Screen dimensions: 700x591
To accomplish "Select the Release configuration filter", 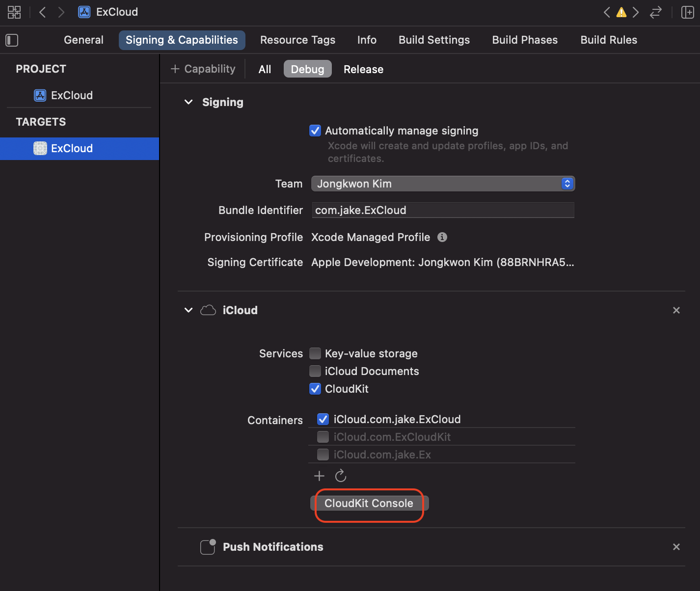I will 363,69.
